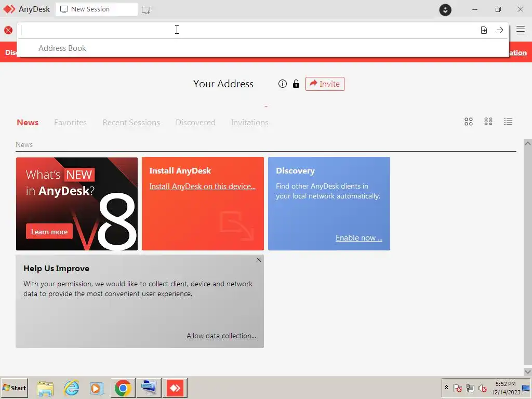
Task: Show address info icon
Action: (x=282, y=84)
